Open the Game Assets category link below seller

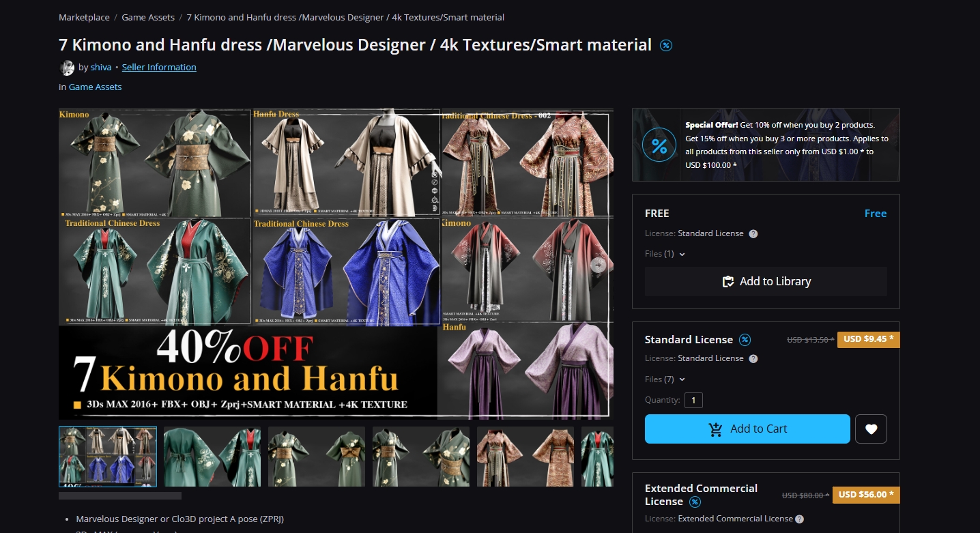pos(95,87)
